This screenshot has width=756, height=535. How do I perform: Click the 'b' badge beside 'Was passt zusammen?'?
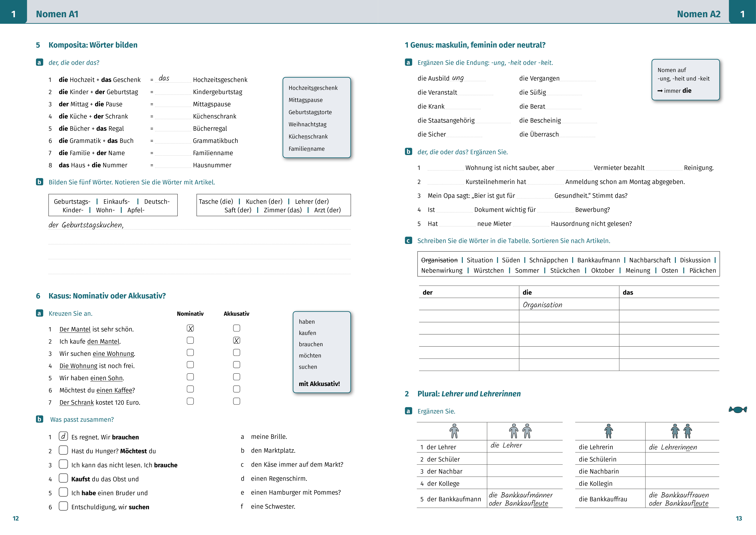click(39, 419)
